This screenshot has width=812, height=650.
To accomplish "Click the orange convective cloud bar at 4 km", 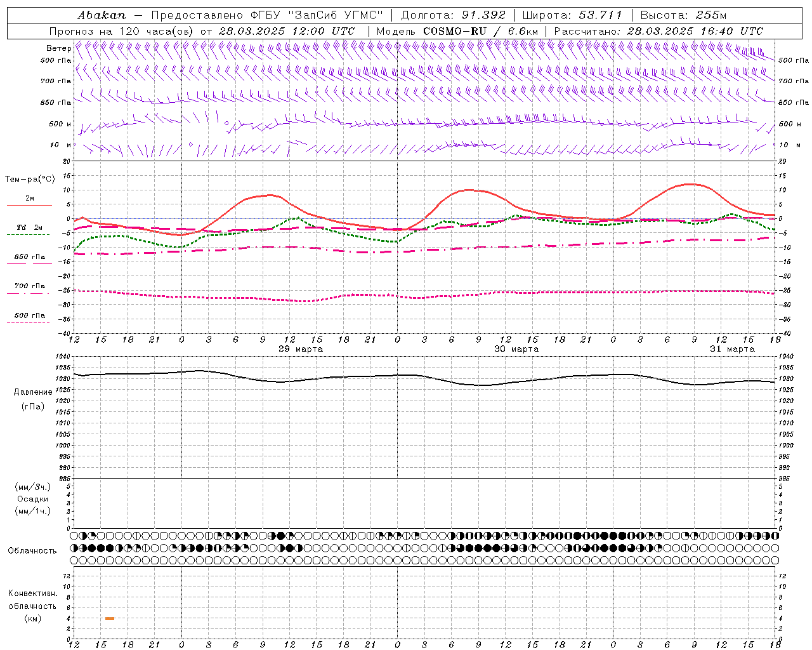I will click(110, 618).
